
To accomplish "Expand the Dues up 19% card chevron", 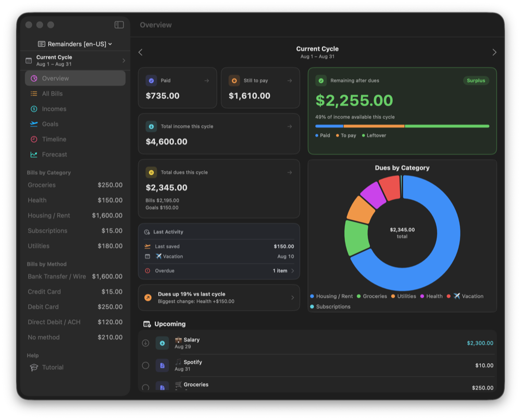I will 293,298.
